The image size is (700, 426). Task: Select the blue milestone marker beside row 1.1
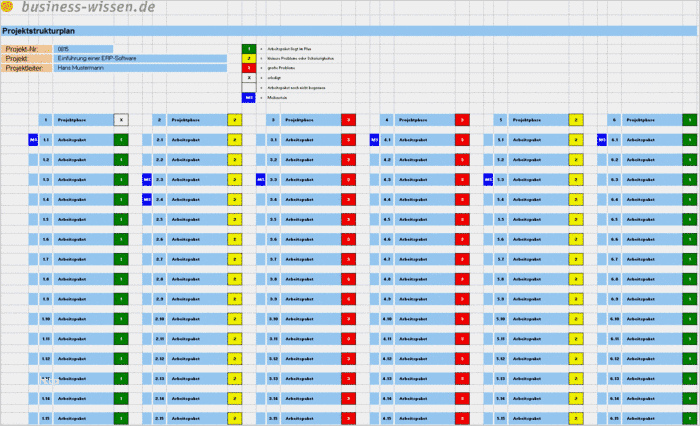click(x=33, y=140)
